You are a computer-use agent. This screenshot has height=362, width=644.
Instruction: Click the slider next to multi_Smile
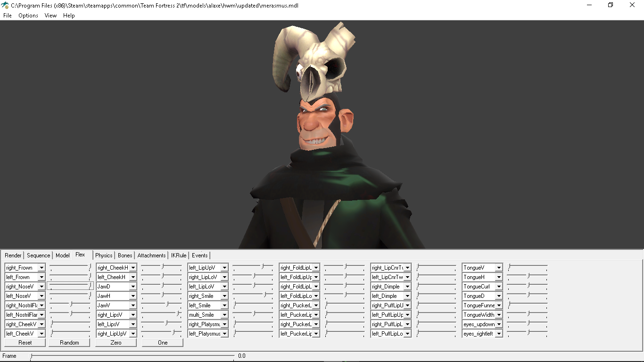pos(253,314)
